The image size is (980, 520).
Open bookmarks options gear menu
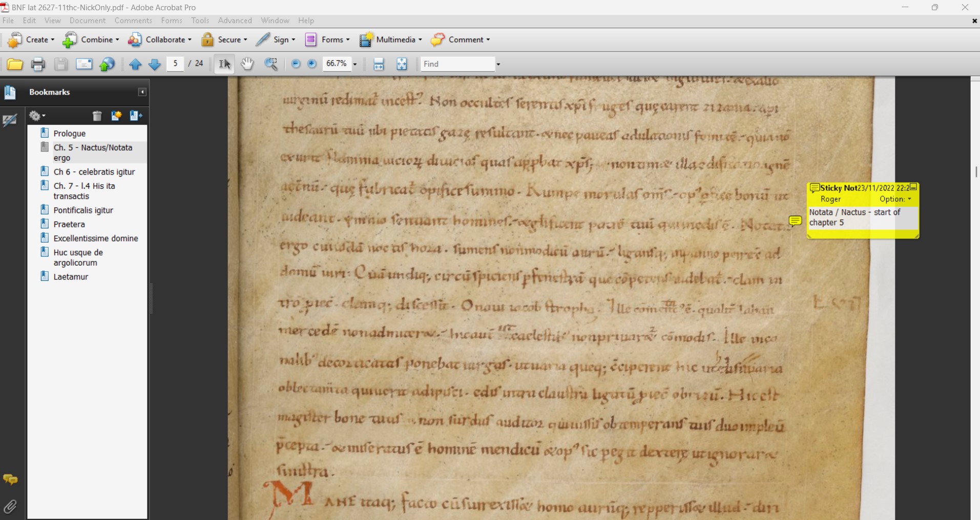pyautogui.click(x=37, y=116)
